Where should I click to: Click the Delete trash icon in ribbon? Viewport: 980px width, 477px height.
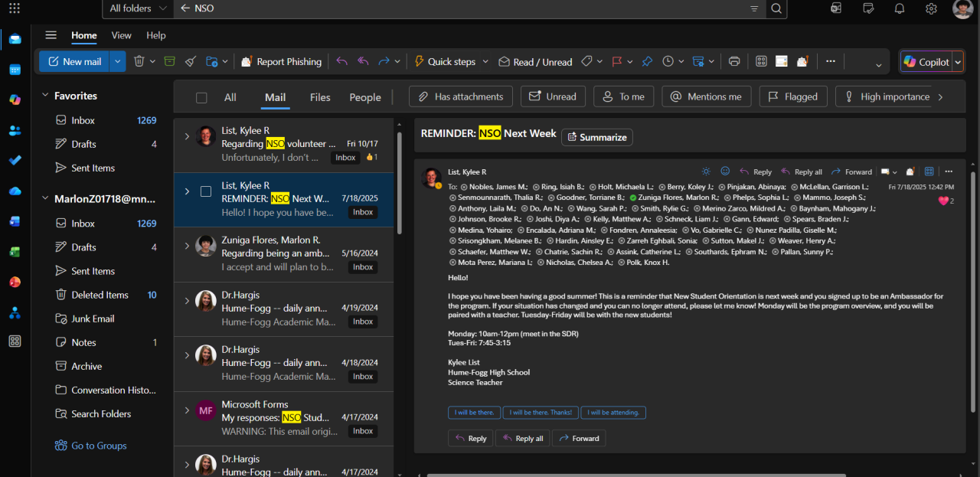pos(139,61)
